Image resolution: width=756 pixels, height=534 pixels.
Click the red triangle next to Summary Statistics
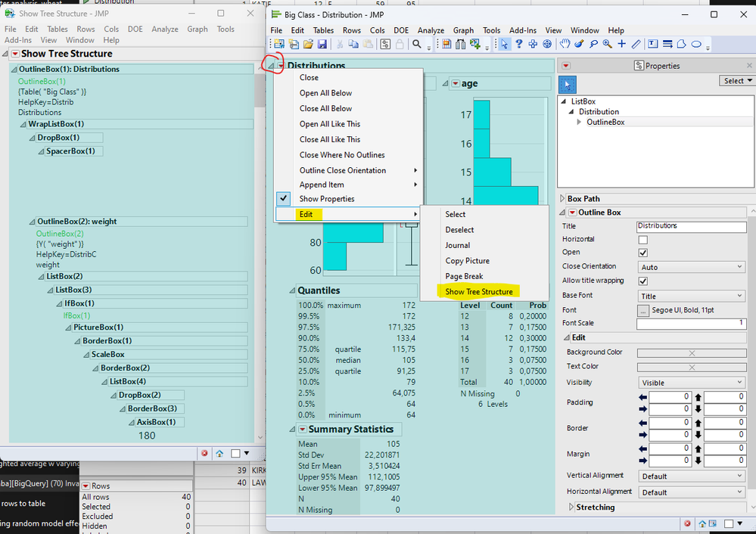coord(302,430)
